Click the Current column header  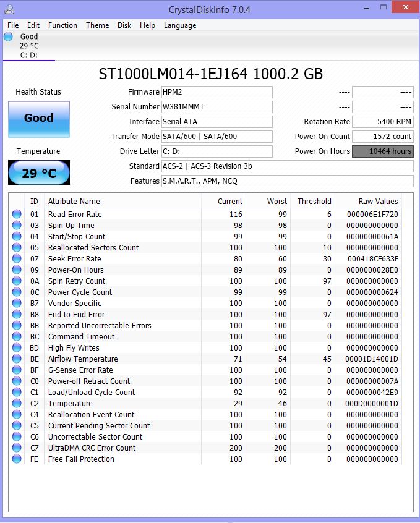223,201
